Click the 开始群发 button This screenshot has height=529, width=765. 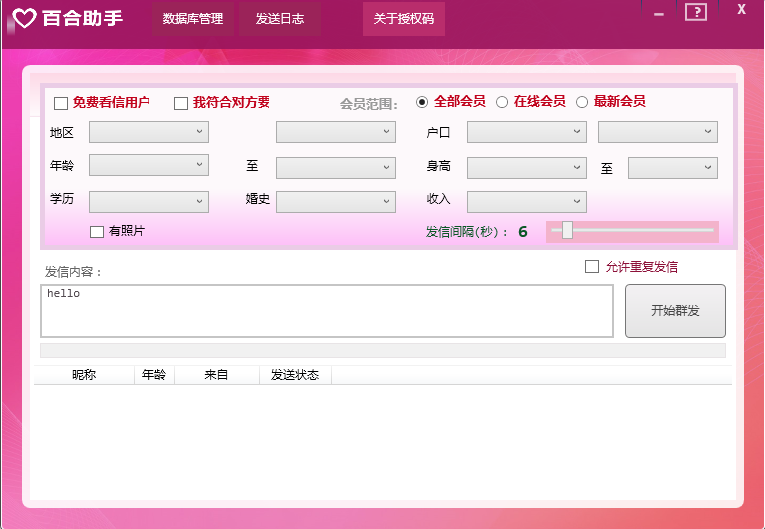coord(675,311)
